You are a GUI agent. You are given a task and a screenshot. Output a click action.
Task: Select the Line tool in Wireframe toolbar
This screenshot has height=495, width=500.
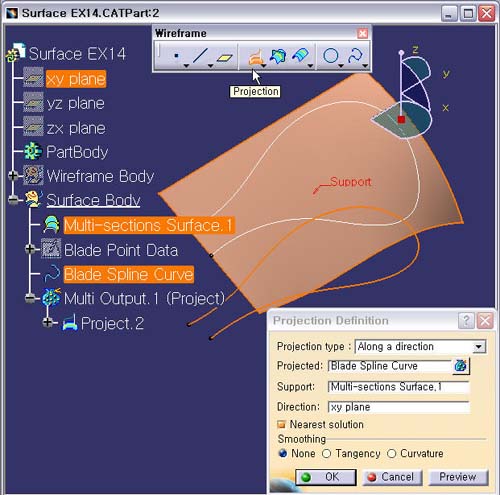pyautogui.click(x=200, y=55)
